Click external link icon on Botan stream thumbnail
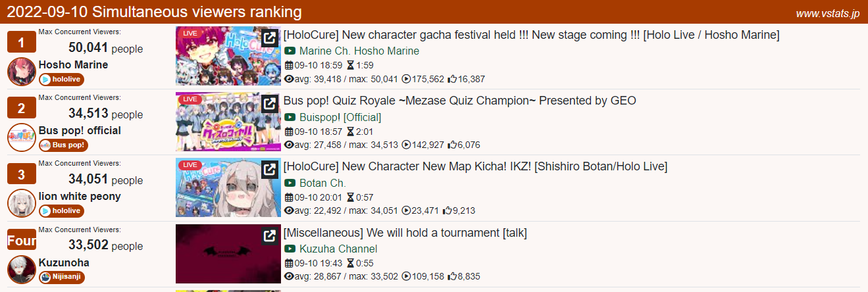The image size is (868, 292). point(270,170)
